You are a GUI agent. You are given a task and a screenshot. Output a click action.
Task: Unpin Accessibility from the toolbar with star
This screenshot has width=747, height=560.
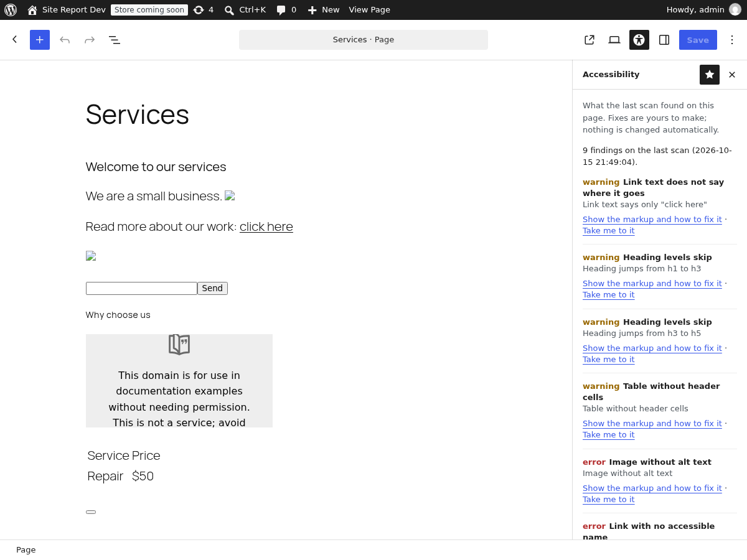coord(710,75)
